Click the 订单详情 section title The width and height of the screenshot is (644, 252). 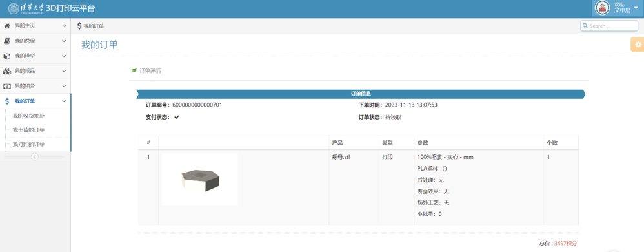click(x=150, y=70)
